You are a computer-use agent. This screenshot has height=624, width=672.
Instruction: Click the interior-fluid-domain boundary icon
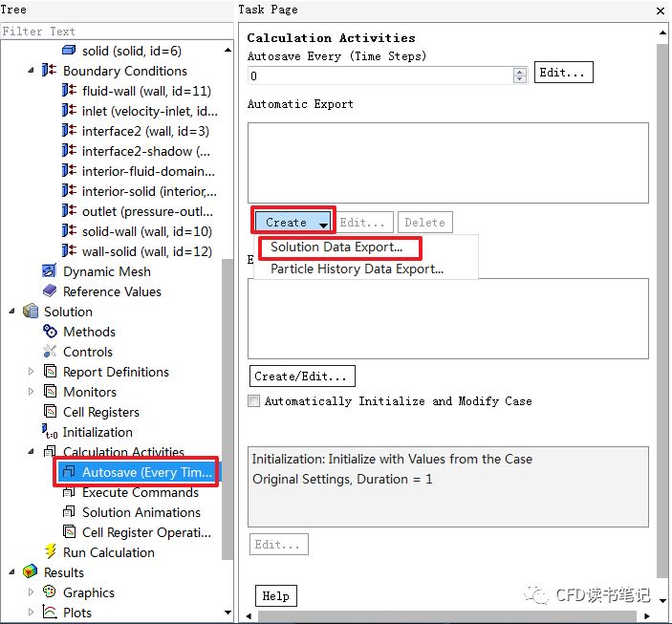[x=69, y=171]
